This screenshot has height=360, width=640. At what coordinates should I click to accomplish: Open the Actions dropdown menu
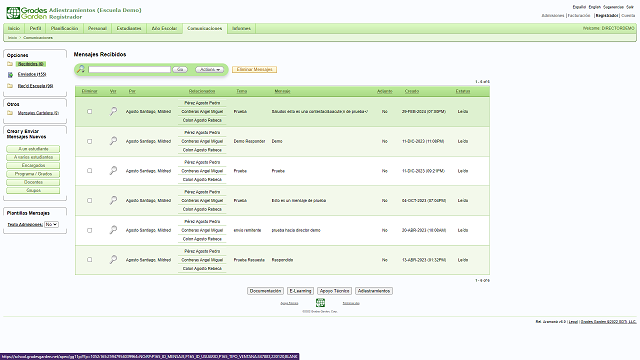209,70
